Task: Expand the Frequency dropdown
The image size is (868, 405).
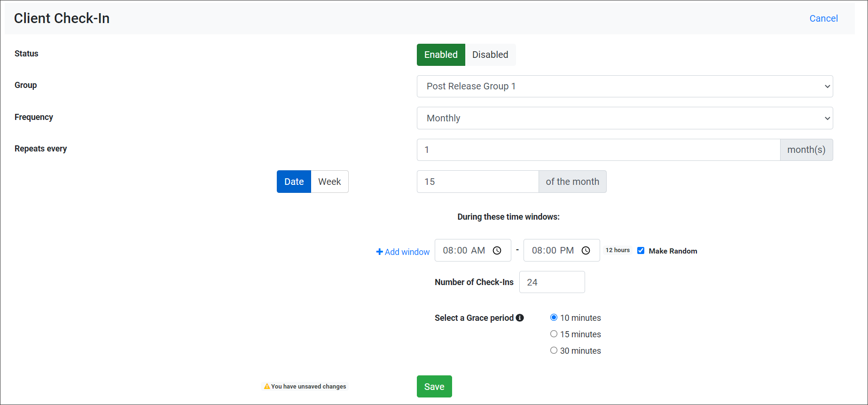Action: [x=624, y=118]
